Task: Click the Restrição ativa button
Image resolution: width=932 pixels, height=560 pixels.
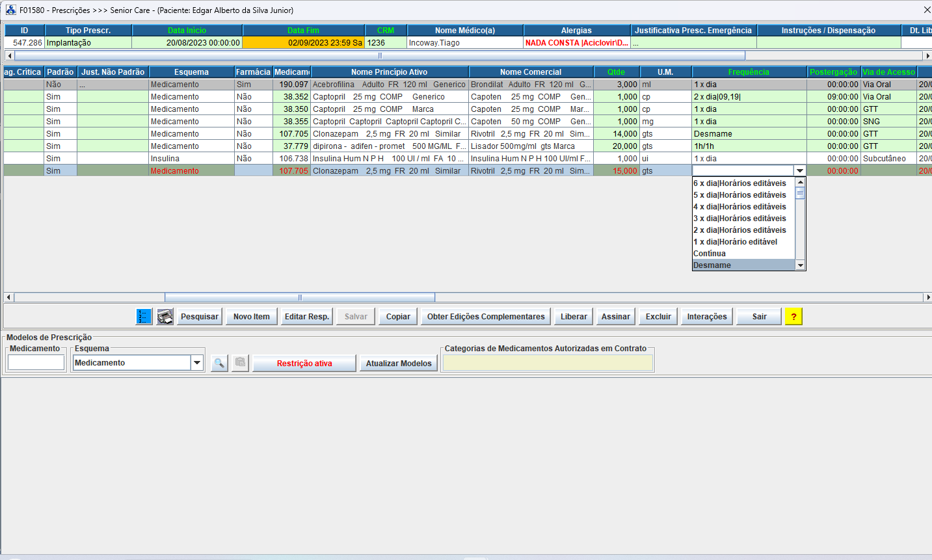Action: [x=304, y=364]
